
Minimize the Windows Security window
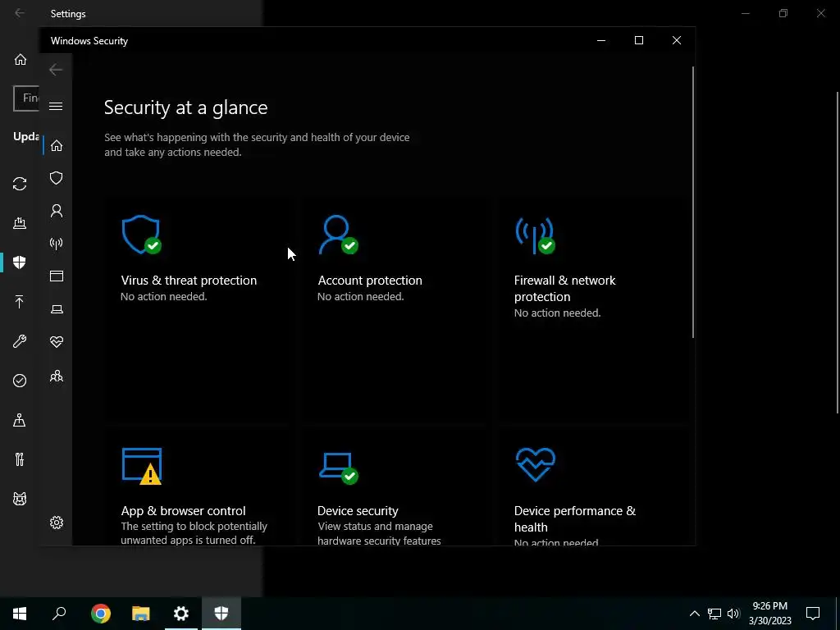point(601,41)
